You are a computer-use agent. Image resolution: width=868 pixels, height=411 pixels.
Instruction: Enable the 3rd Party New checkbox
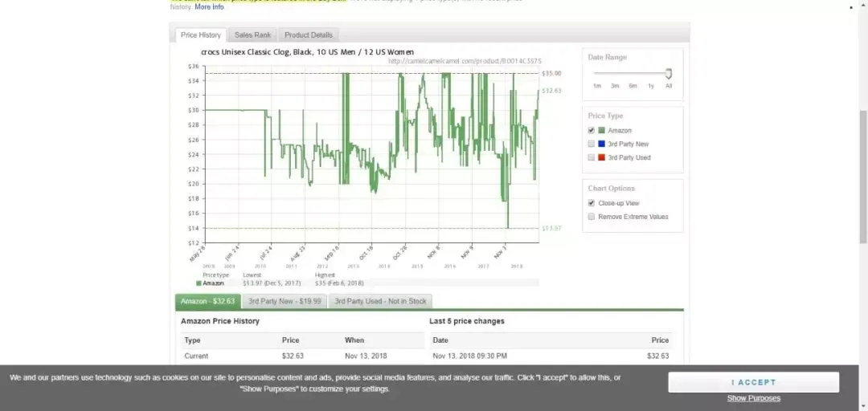592,144
